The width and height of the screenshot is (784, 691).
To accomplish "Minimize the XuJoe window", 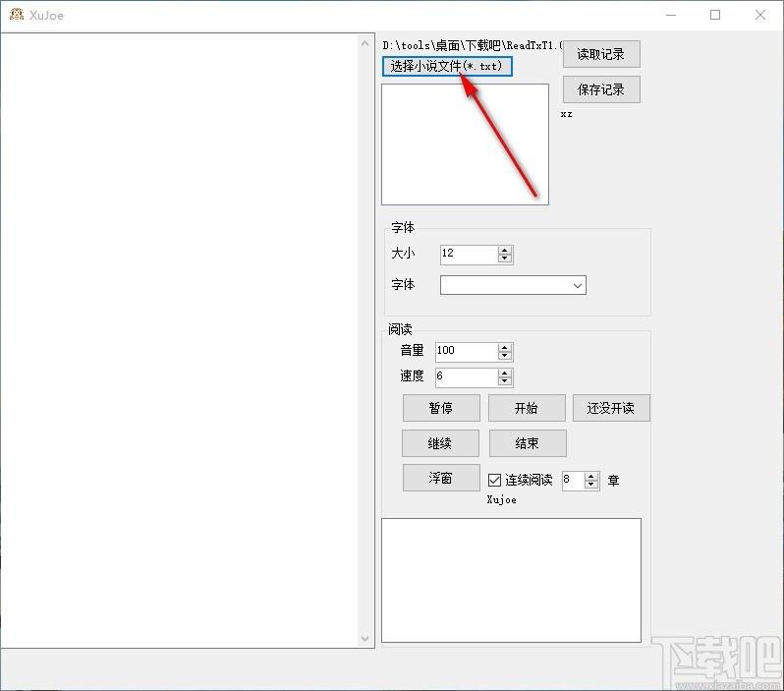I will click(671, 15).
